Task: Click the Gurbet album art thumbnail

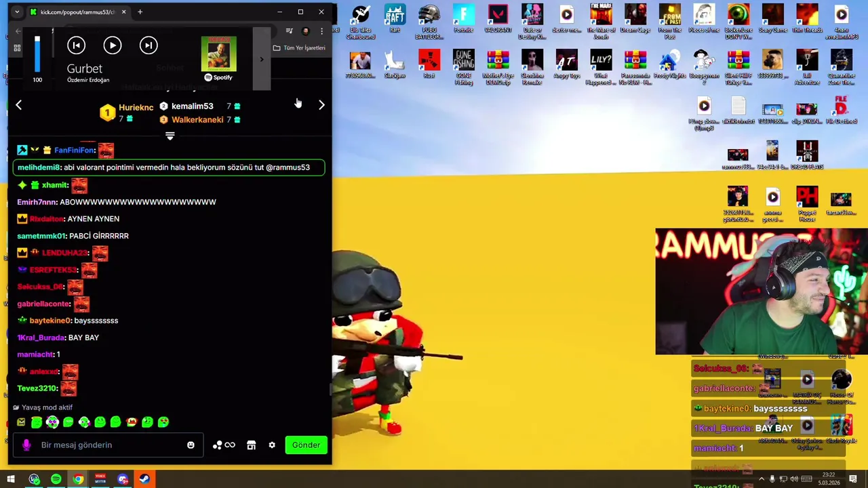Action: pyautogui.click(x=218, y=54)
